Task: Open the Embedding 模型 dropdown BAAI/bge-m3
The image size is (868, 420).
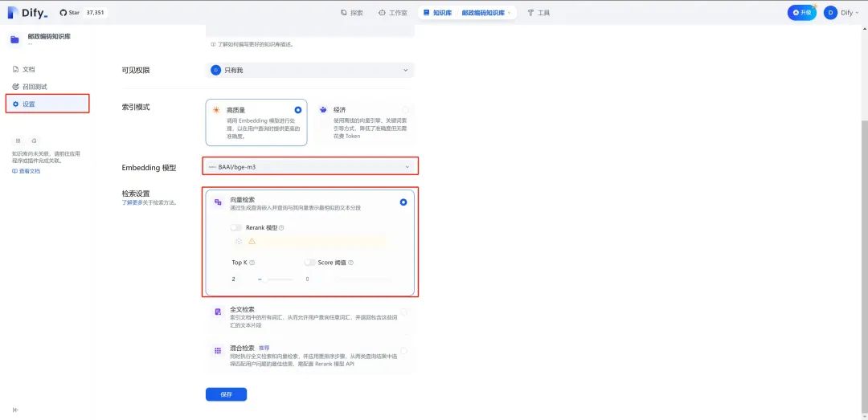Action: [x=310, y=166]
